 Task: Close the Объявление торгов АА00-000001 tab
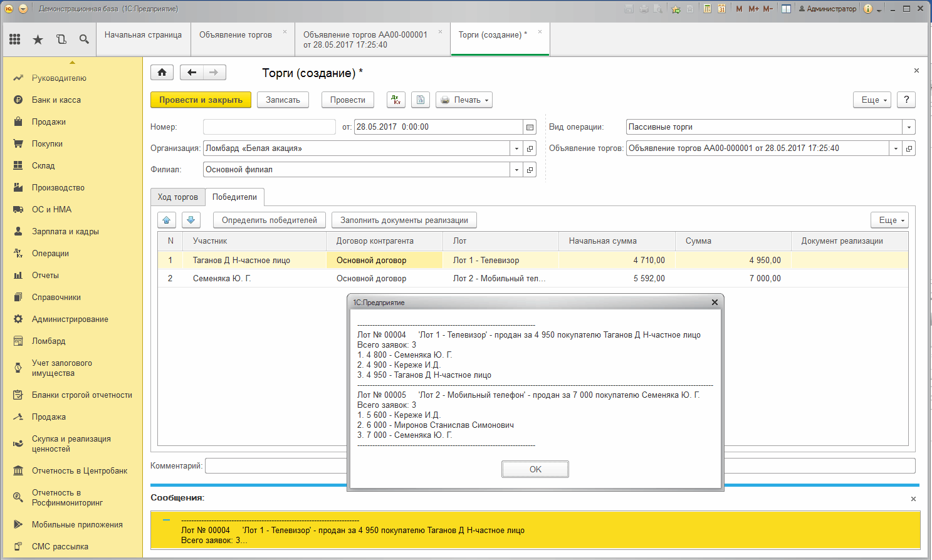pos(440,31)
